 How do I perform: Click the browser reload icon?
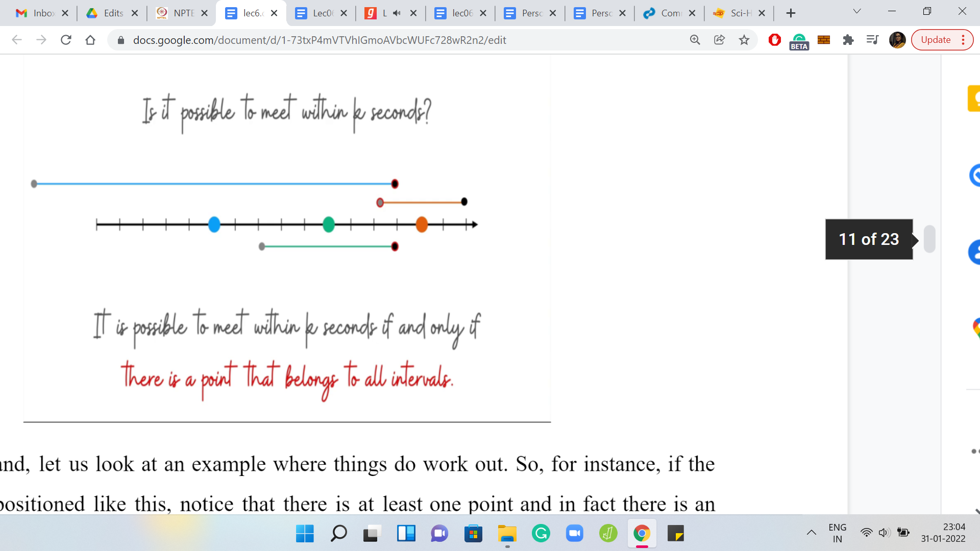[66, 40]
